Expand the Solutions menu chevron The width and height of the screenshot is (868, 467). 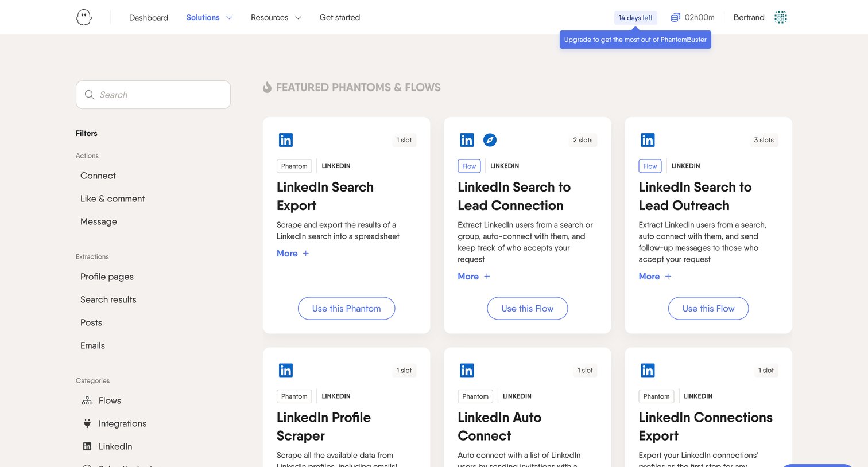click(230, 18)
